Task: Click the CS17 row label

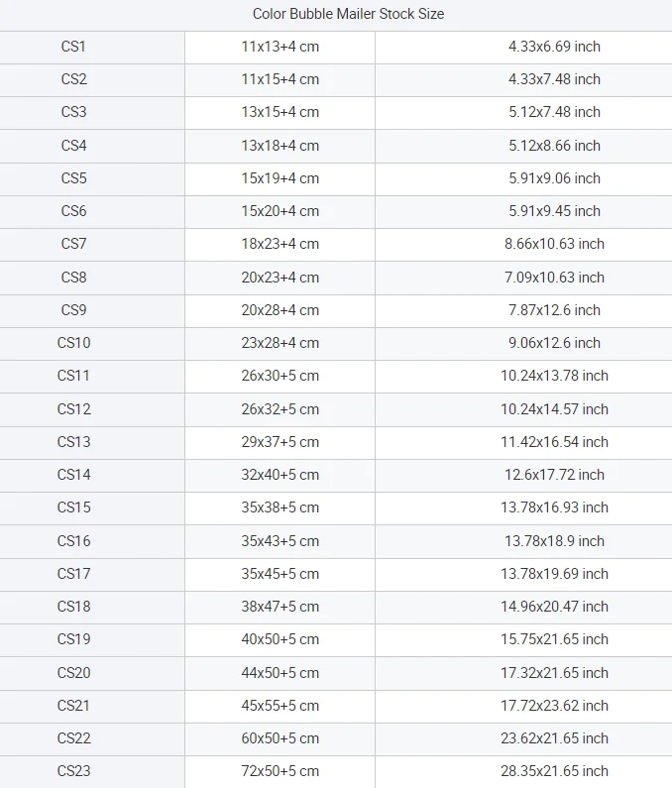Action: 74,574
